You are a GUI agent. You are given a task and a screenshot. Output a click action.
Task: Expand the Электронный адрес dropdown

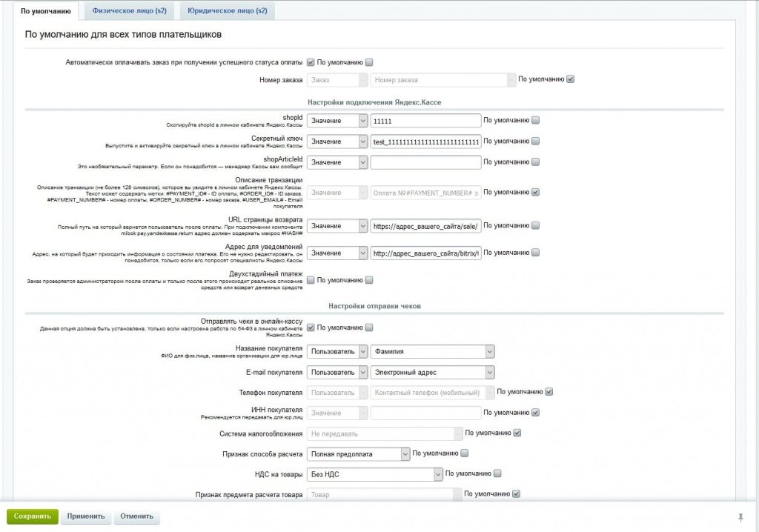pos(432,373)
